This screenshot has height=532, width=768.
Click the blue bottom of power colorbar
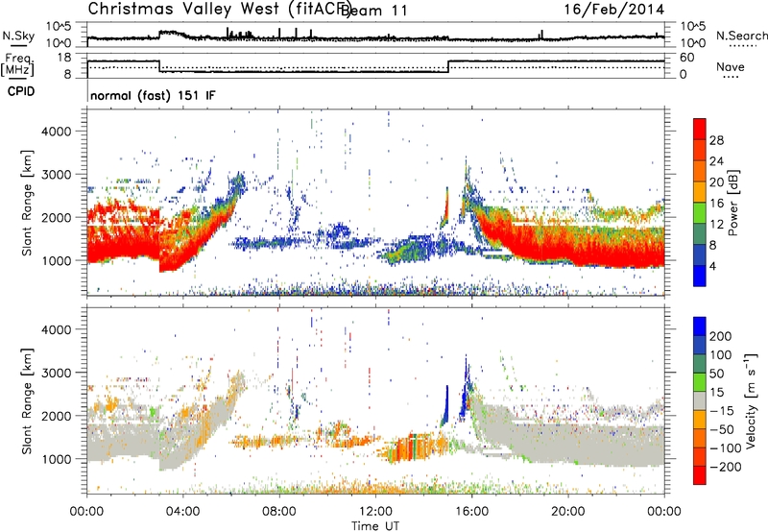click(x=700, y=276)
